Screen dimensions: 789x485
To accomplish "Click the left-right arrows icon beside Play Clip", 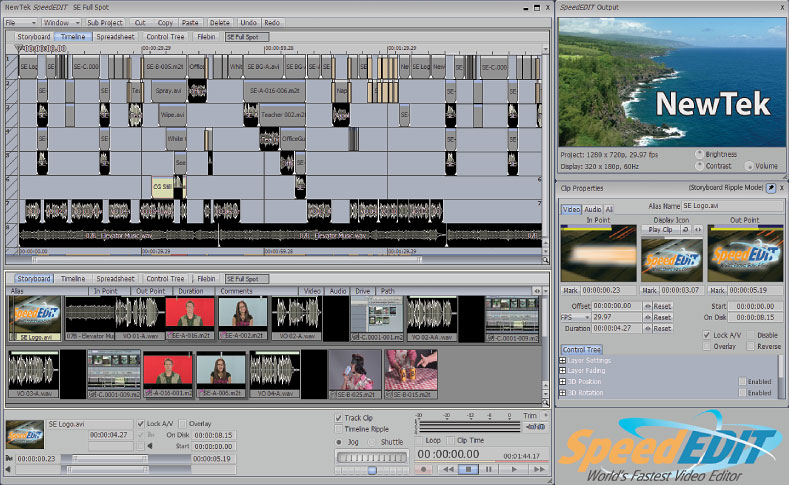I will point(698,229).
